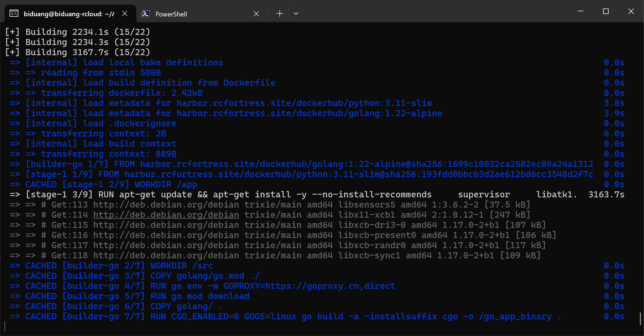Click the PowerShell tab icon
Image resolution: width=644 pixels, height=336 pixels.
tap(146, 14)
